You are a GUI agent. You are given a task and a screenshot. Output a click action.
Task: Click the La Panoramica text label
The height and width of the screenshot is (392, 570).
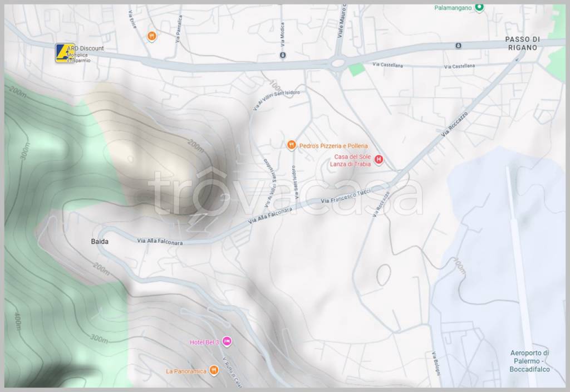coord(186,371)
